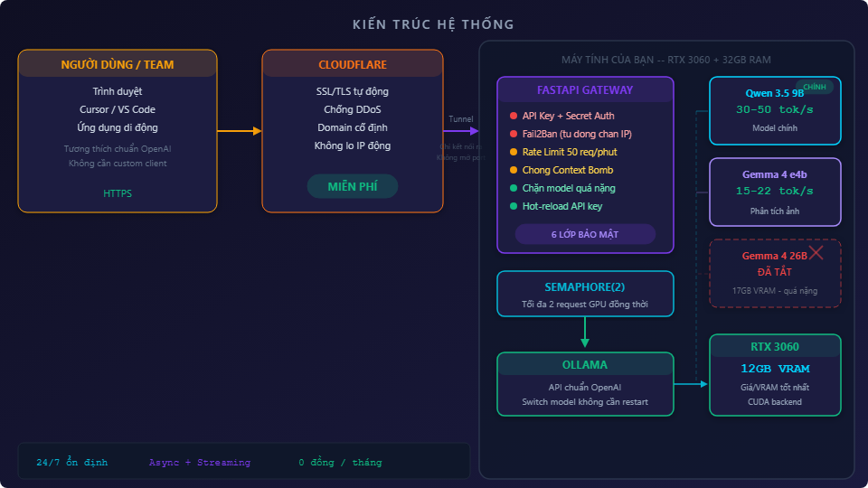This screenshot has width=868, height=488.
Task: Click the CHÍNH badge on Qwen card
Action: [x=815, y=87]
